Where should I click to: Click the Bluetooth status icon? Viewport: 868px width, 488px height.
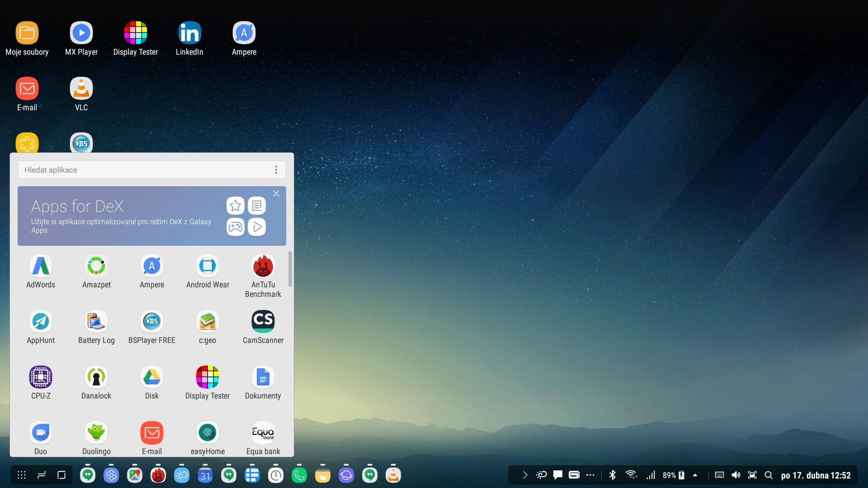[613, 475]
